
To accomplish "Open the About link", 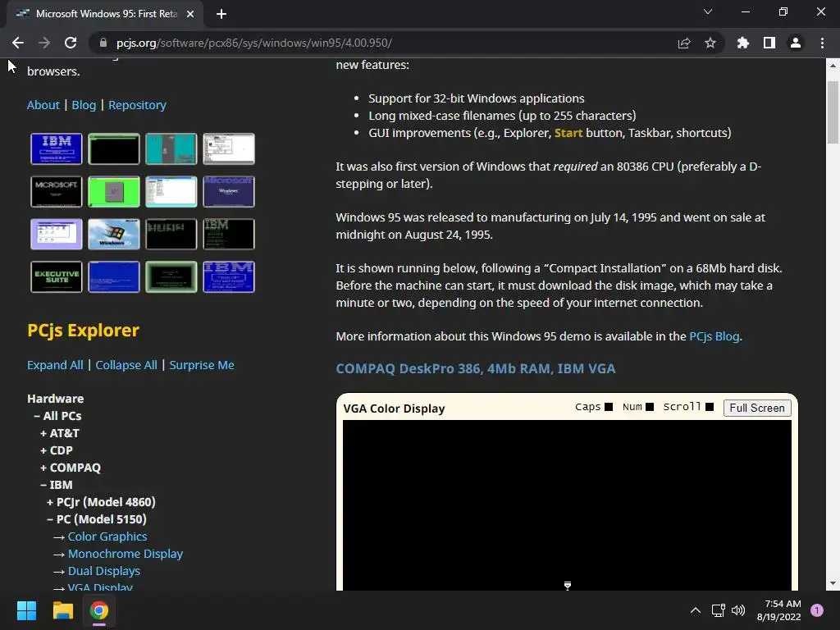I will click(43, 105).
